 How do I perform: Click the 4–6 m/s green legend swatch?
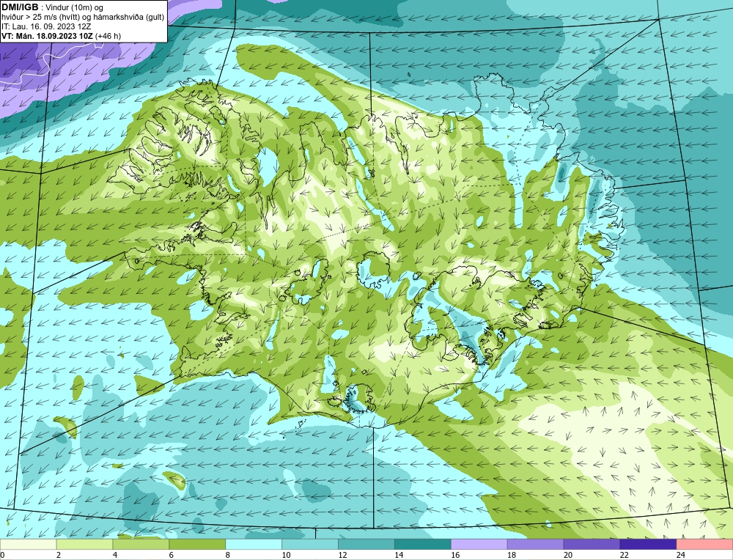pyautogui.click(x=141, y=545)
